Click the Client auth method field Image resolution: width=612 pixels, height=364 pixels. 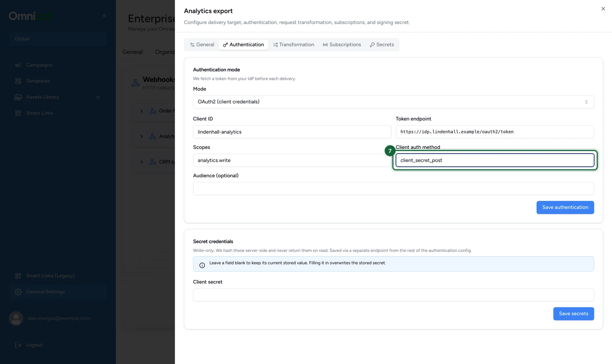pyautogui.click(x=495, y=160)
